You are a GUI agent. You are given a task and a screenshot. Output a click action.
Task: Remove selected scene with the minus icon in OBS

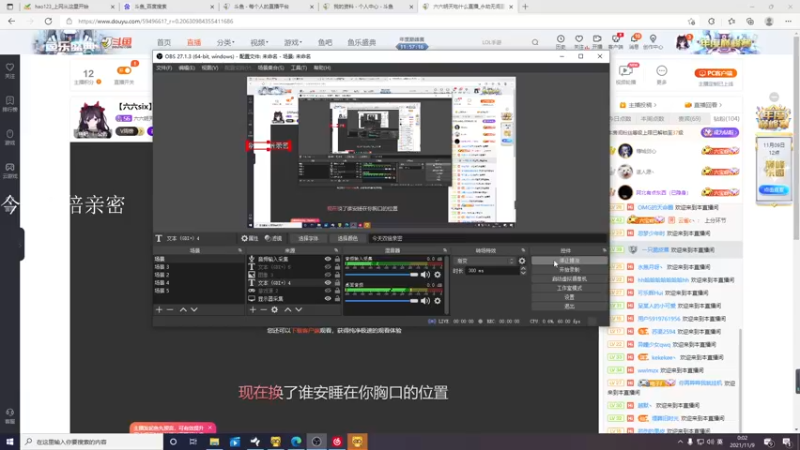170,310
